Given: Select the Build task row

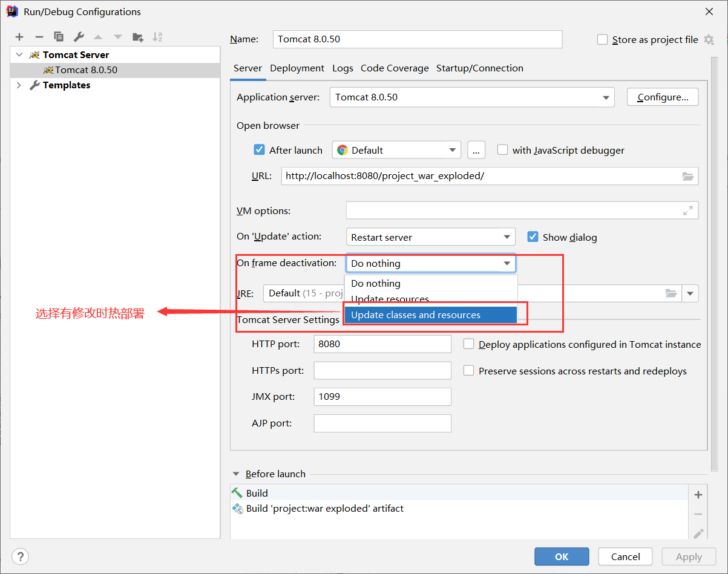Looking at the screenshot, I should point(460,494).
